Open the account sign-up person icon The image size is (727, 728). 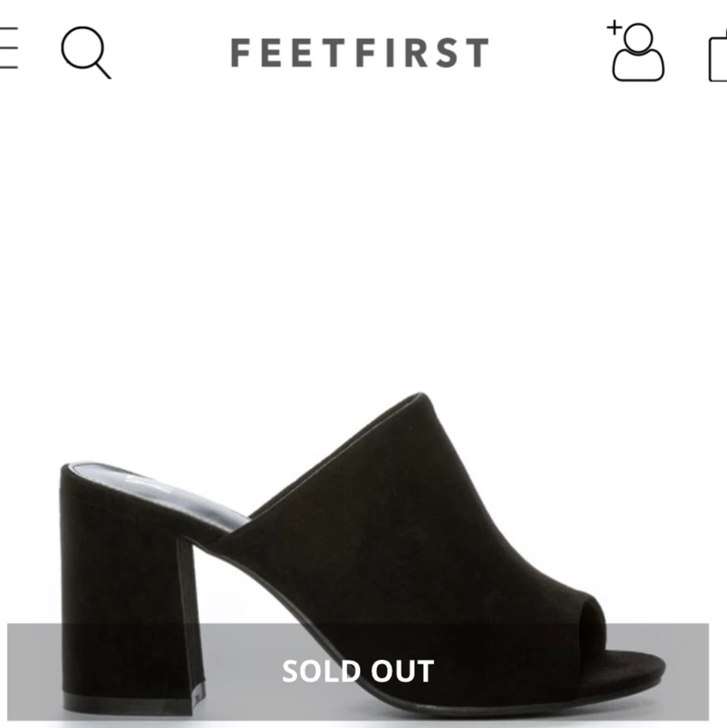coord(637,52)
